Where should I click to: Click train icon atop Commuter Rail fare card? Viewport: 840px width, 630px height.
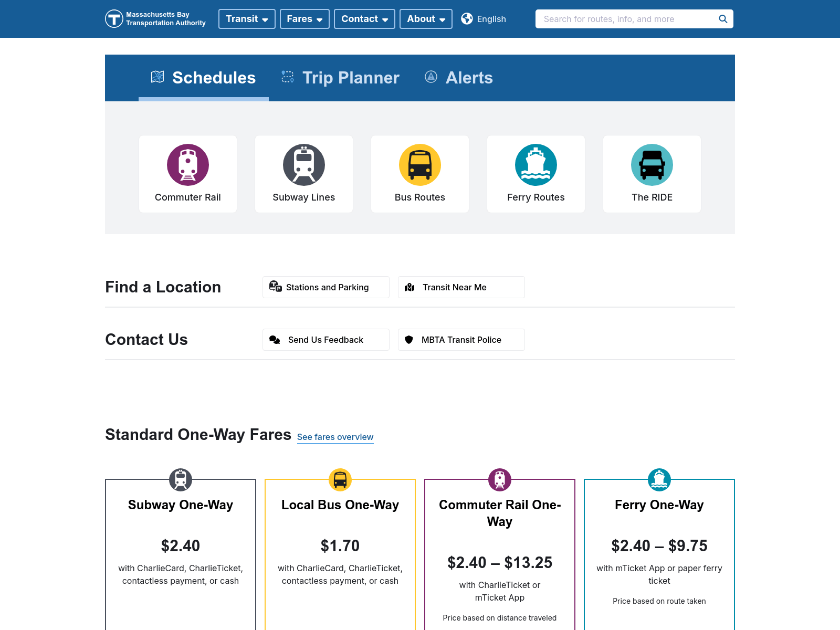tap(500, 480)
